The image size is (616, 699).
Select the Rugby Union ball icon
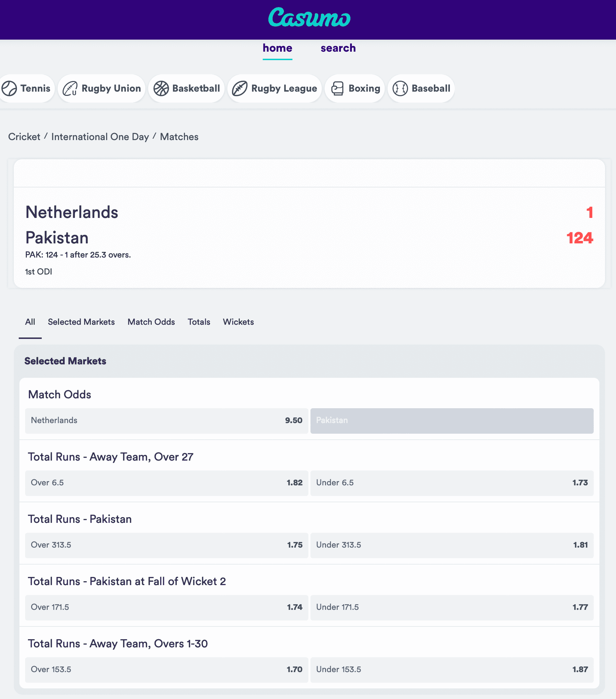pyautogui.click(x=70, y=88)
